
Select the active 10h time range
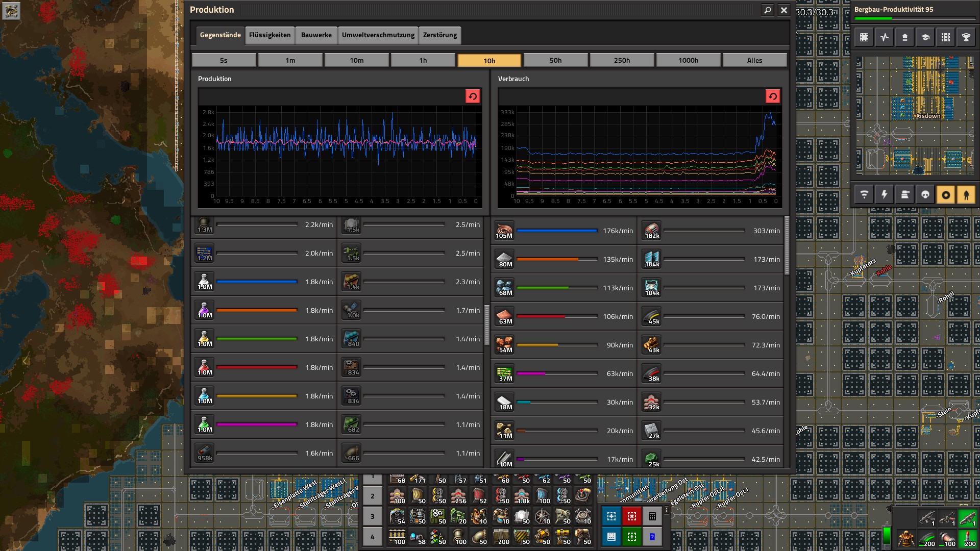click(489, 60)
